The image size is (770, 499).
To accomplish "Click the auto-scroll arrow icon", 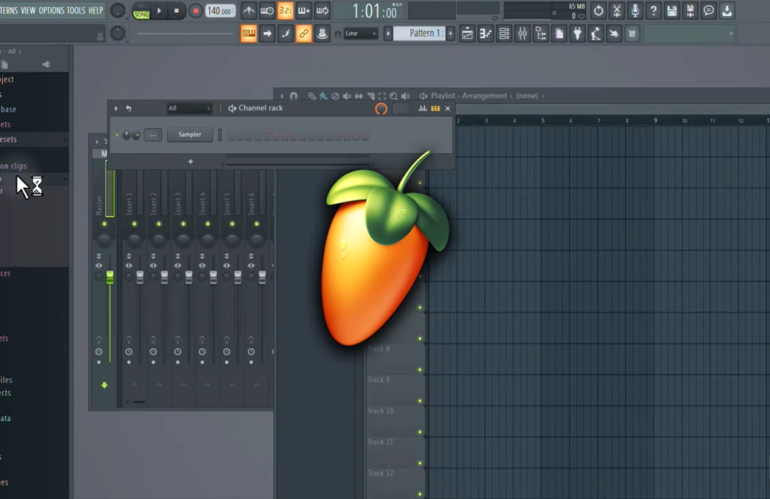I will (267, 33).
